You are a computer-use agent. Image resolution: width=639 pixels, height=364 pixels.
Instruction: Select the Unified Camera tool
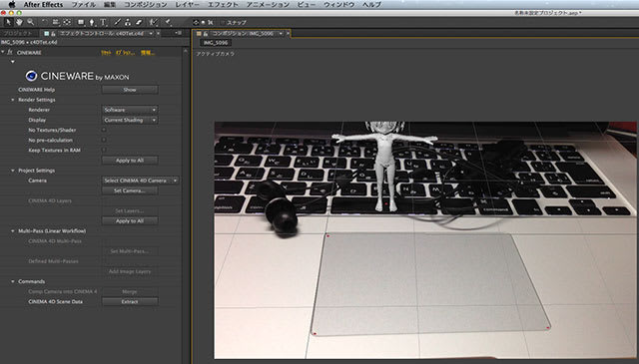[56, 22]
